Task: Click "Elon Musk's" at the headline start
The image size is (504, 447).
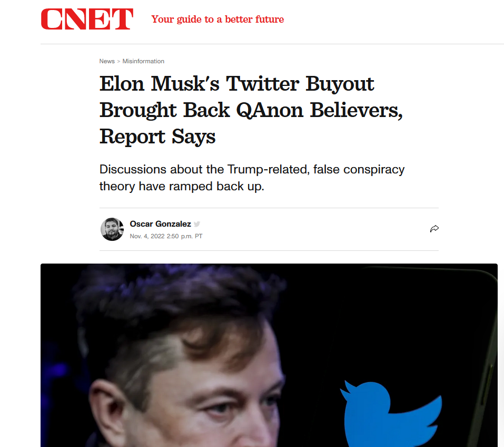Action: tap(159, 84)
